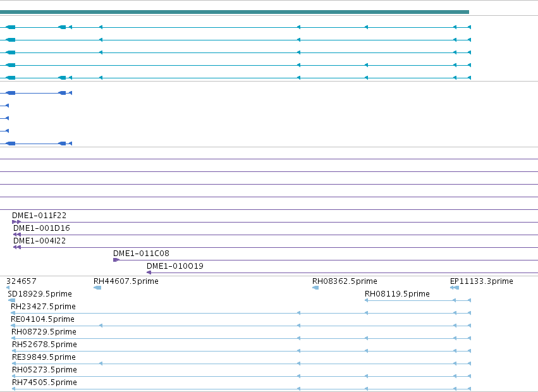Viewport: 538px width, 392px height.
Task: Click the purple arrow glyph under DME1-011C08
Action: pyautogui.click(x=116, y=260)
